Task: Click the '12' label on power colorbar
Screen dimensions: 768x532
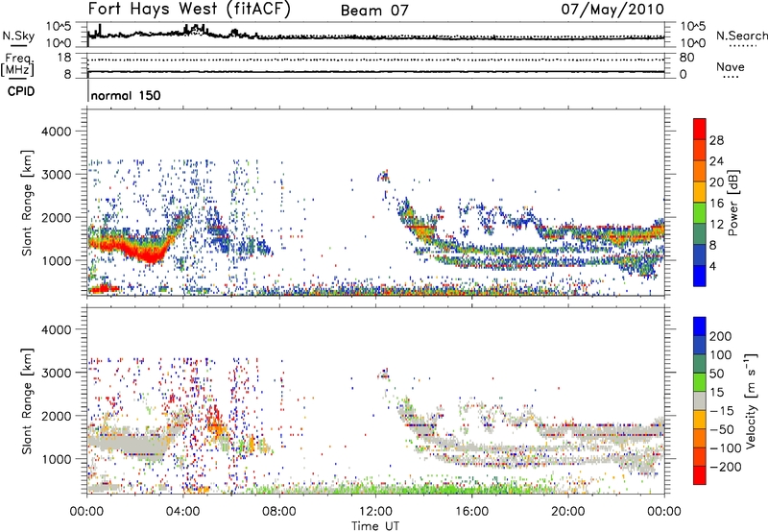Action: pos(716,225)
